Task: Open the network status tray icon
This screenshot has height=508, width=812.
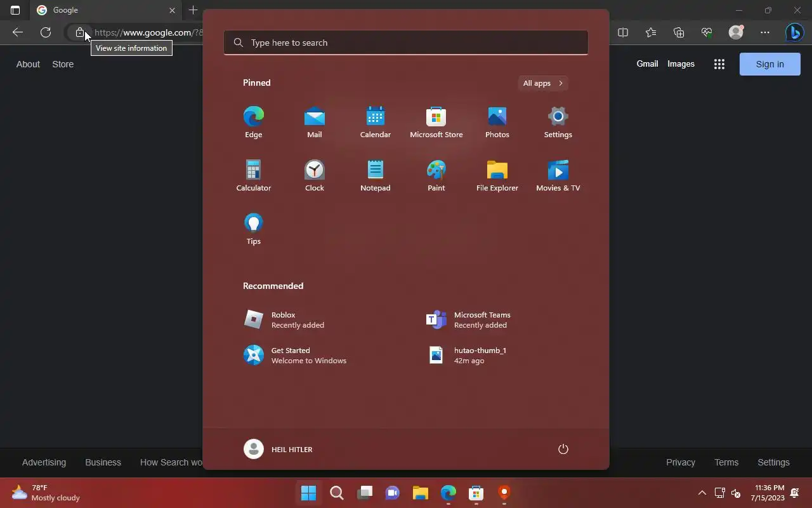Action: [x=719, y=493]
